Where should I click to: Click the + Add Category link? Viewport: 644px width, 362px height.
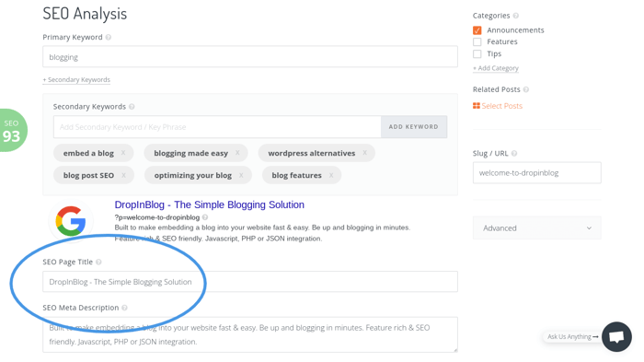[x=496, y=68]
